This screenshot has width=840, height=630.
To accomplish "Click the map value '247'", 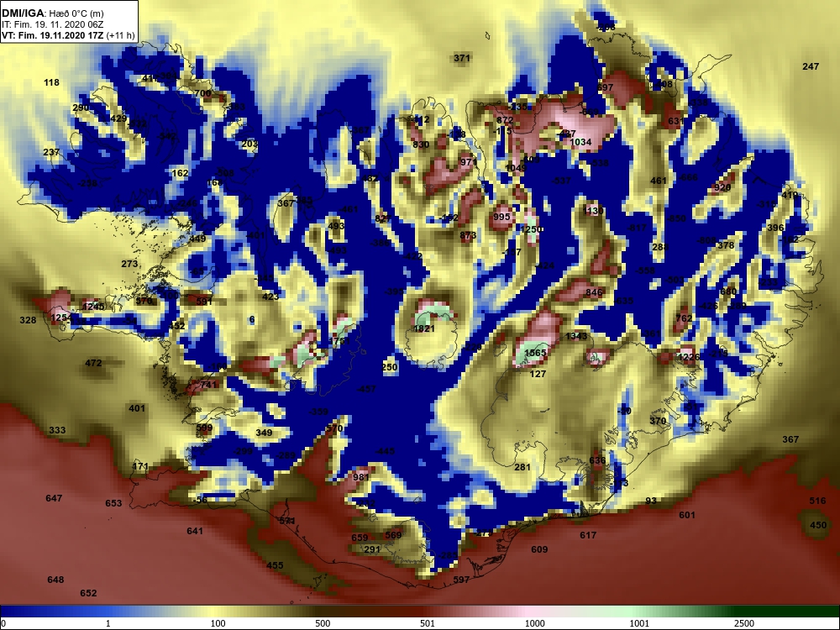I will tap(811, 66).
